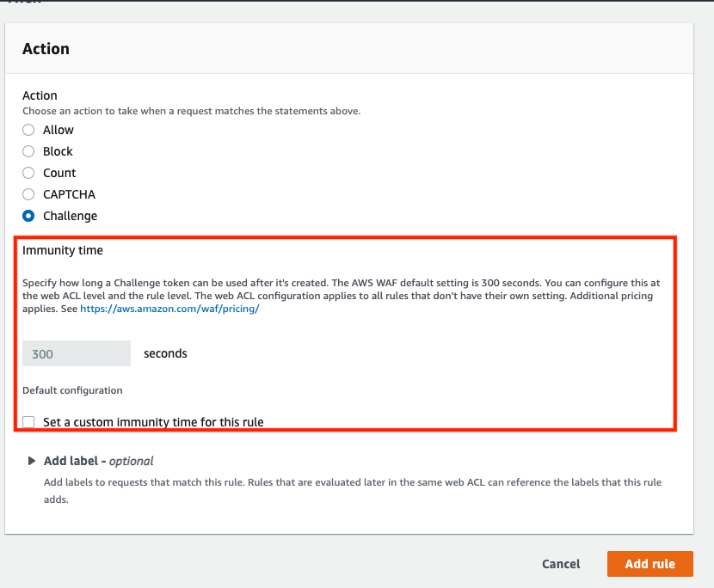Click the selected Challenge radio button
The width and height of the screenshot is (714, 588).
click(28, 216)
